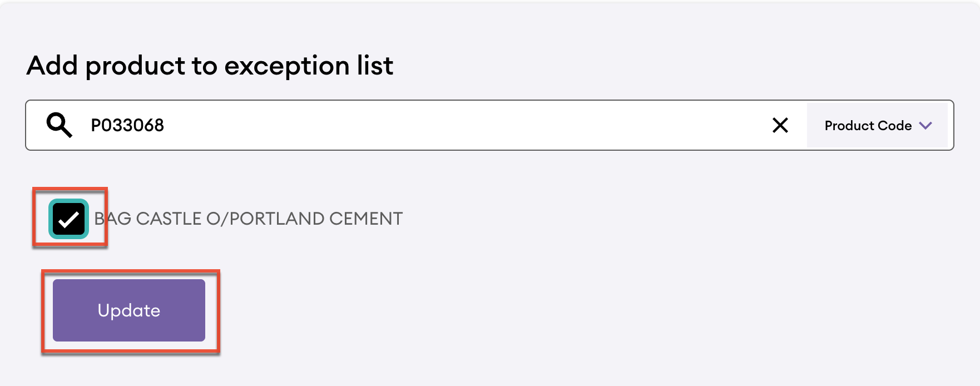The image size is (980, 386).
Task: Click the white checkmark icon
Action: coord(69,219)
